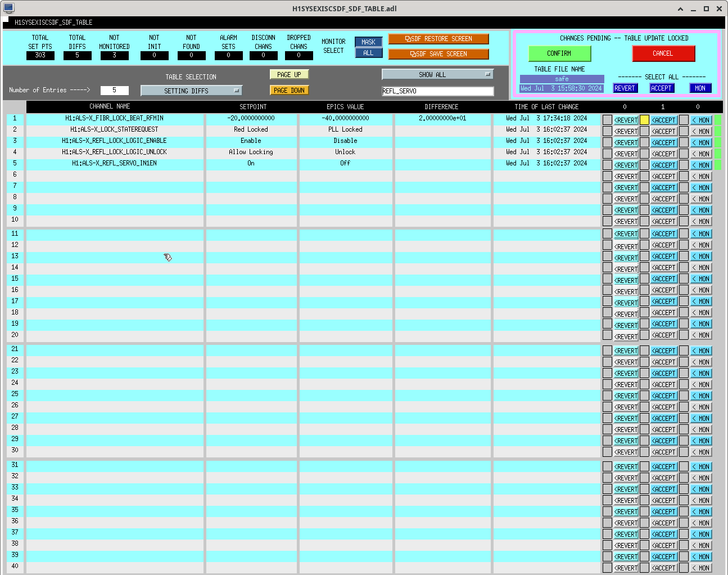Open the SETTING DIFFS table selection dropdown
The height and width of the screenshot is (575, 728).
(x=191, y=91)
